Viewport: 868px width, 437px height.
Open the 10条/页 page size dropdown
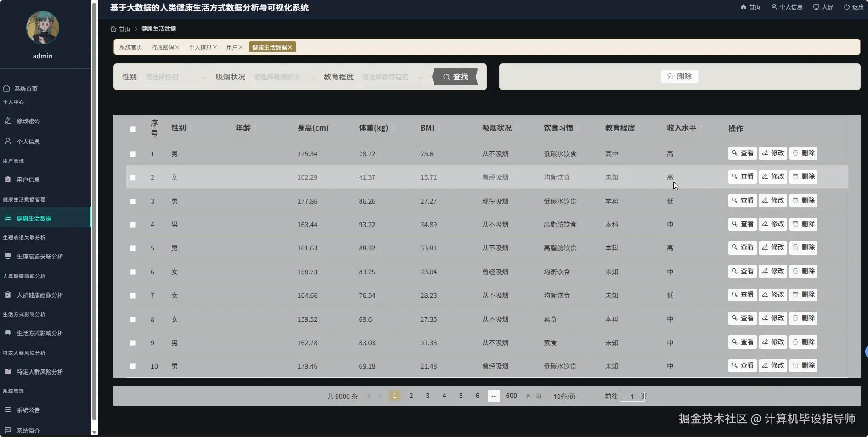pyautogui.click(x=564, y=396)
